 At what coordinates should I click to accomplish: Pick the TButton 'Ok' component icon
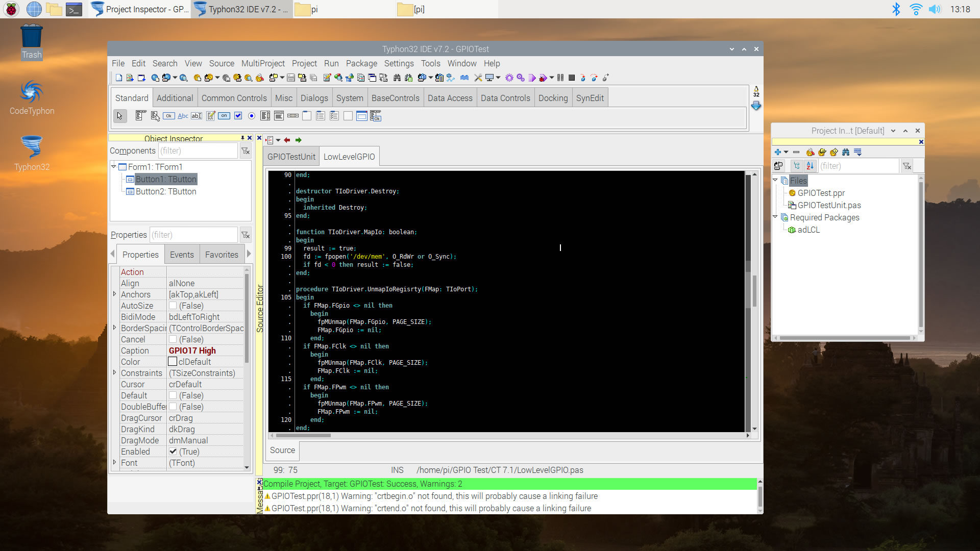[168, 116]
